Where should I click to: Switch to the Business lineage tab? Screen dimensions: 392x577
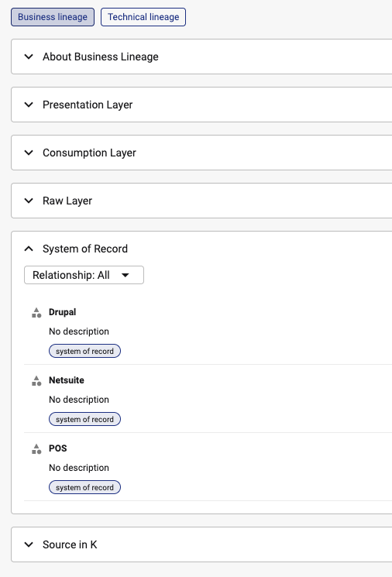[53, 17]
